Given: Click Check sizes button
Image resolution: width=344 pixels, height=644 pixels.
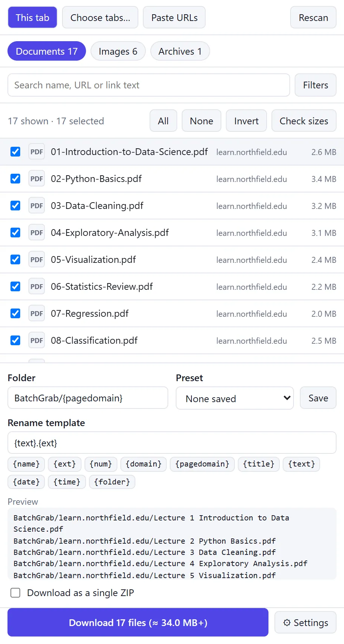Looking at the screenshot, I should point(304,121).
